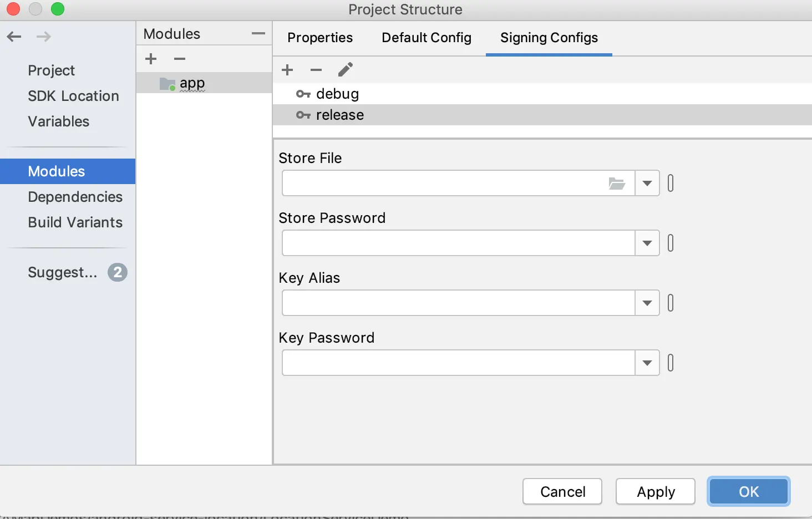
Task: Rename signing config with pencil icon
Action: point(345,70)
